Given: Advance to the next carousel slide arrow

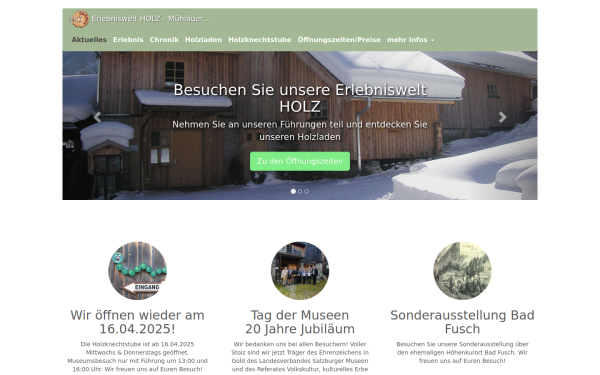Looking at the screenshot, I should coord(502,117).
